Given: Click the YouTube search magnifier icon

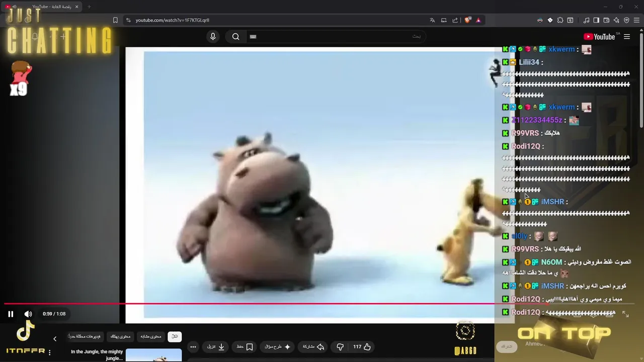Looking at the screenshot, I should [235, 36].
